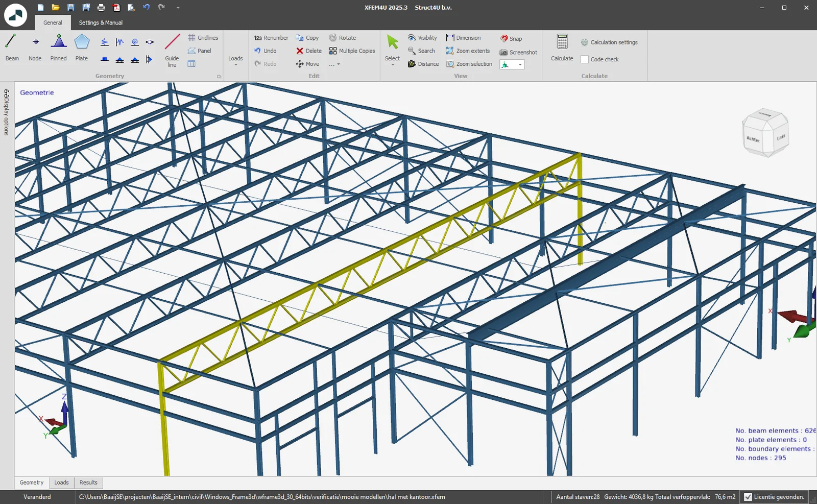Run Calculate with the calculator icon

tap(562, 47)
